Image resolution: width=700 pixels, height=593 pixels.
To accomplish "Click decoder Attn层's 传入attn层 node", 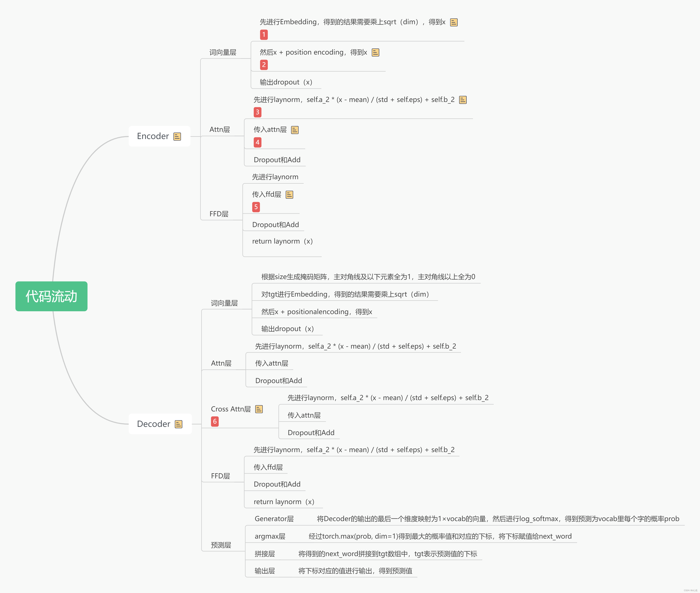I will (x=272, y=363).
